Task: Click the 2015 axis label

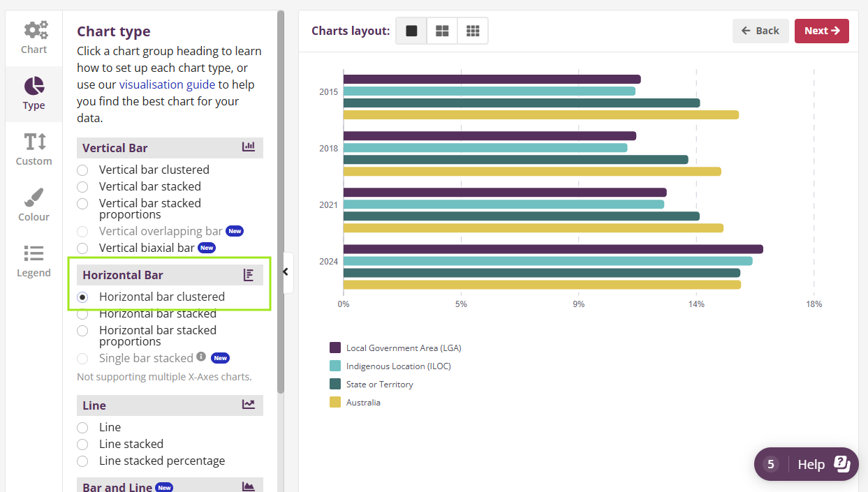Action: (328, 92)
